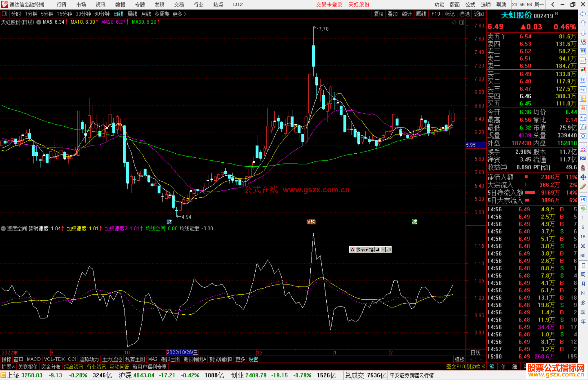This screenshot has width=588, height=380.
Task: Open the 行情 menu
Action: pos(62,5)
